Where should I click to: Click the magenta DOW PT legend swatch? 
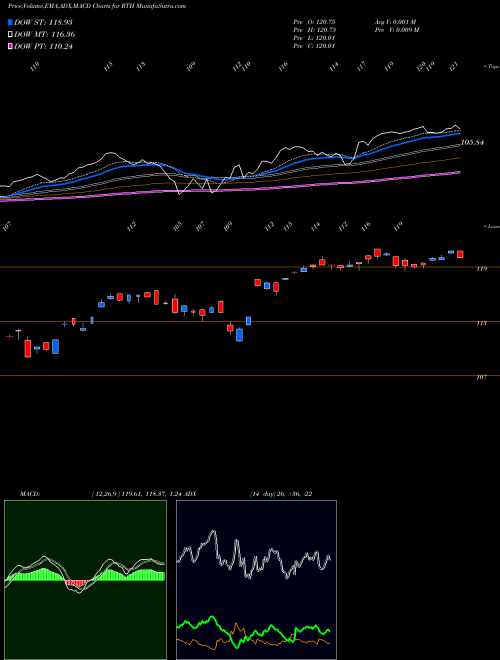click(10, 46)
